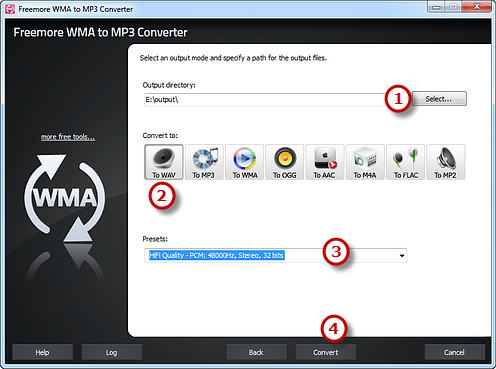This screenshot has height=369, width=496.
Task: Click the Cancel button
Action: [x=454, y=352]
